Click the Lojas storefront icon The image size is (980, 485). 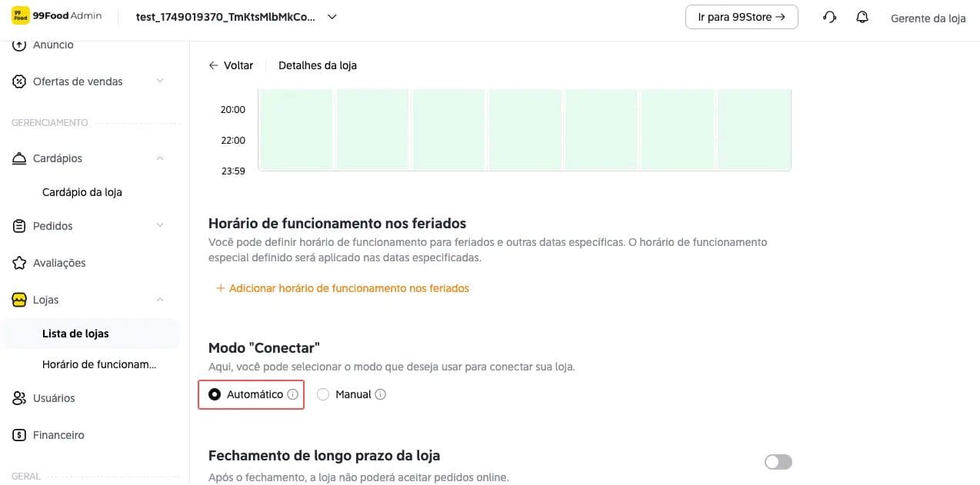[x=19, y=300]
